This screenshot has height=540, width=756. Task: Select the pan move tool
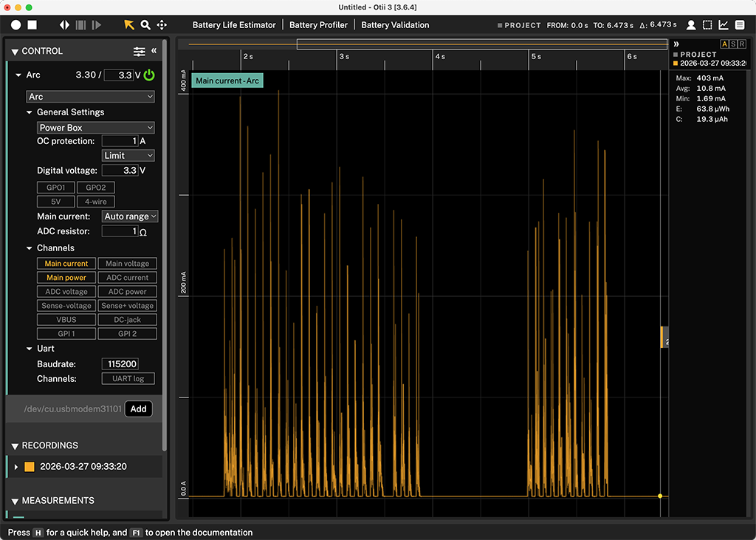pos(162,24)
